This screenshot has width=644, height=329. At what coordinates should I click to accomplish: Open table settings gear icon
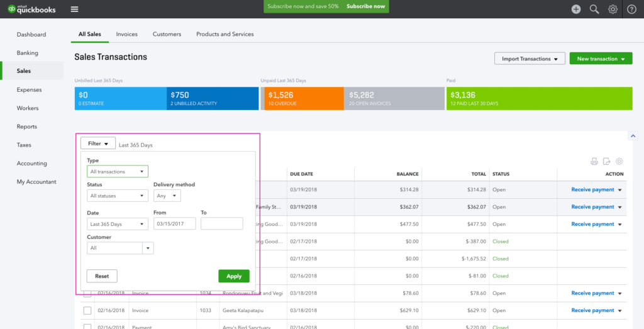point(619,162)
